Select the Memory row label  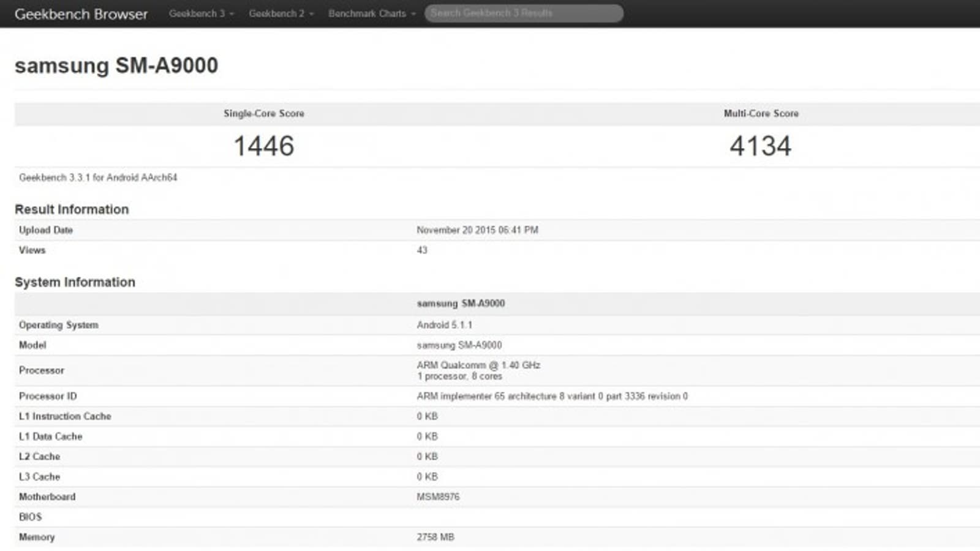click(37, 538)
